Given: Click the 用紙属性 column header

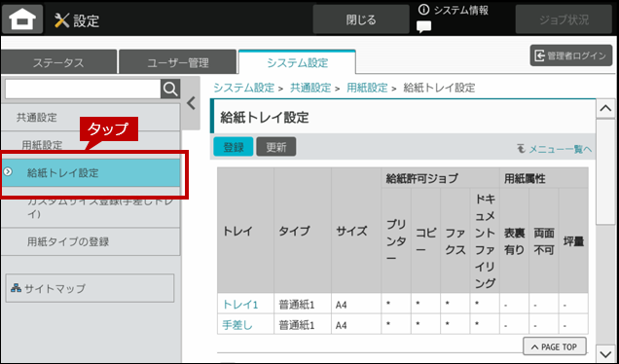Looking at the screenshot, I should pos(544,178).
